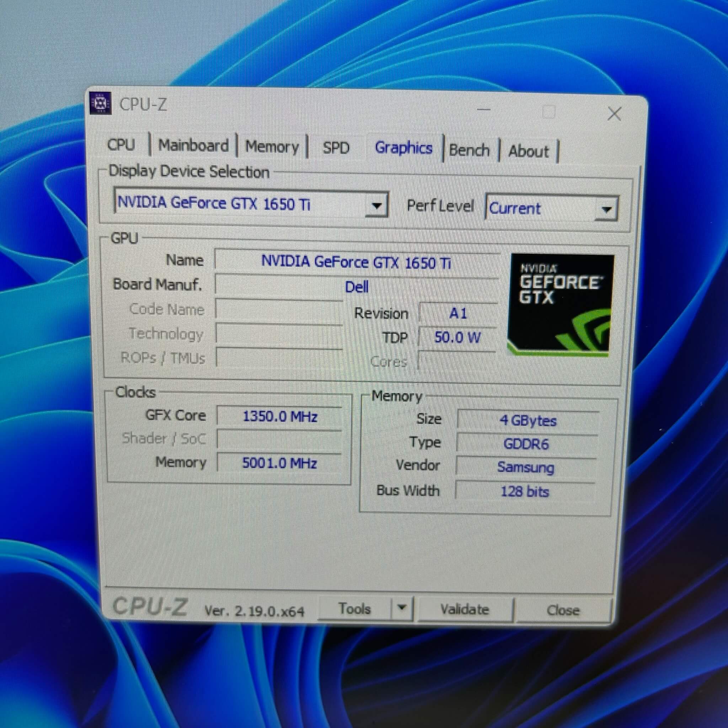Minimize the CPU-Z window
Screen dimensions: 728x728
tap(484, 110)
